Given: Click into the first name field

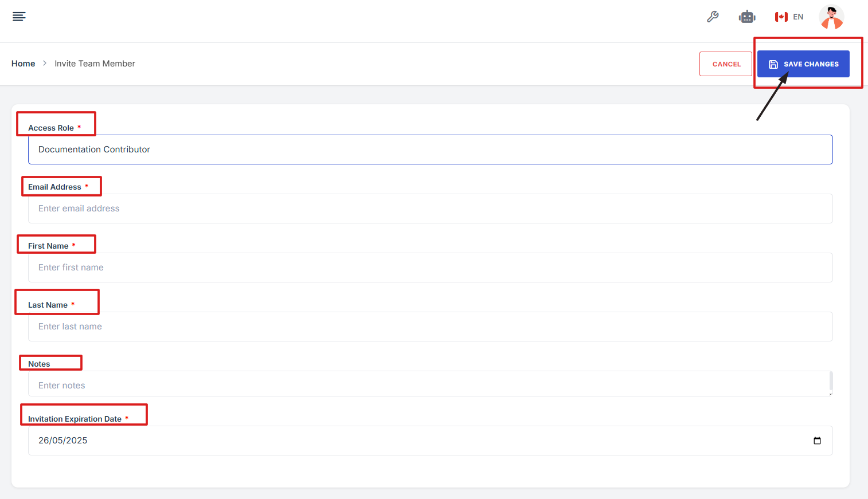Looking at the screenshot, I should (x=430, y=268).
